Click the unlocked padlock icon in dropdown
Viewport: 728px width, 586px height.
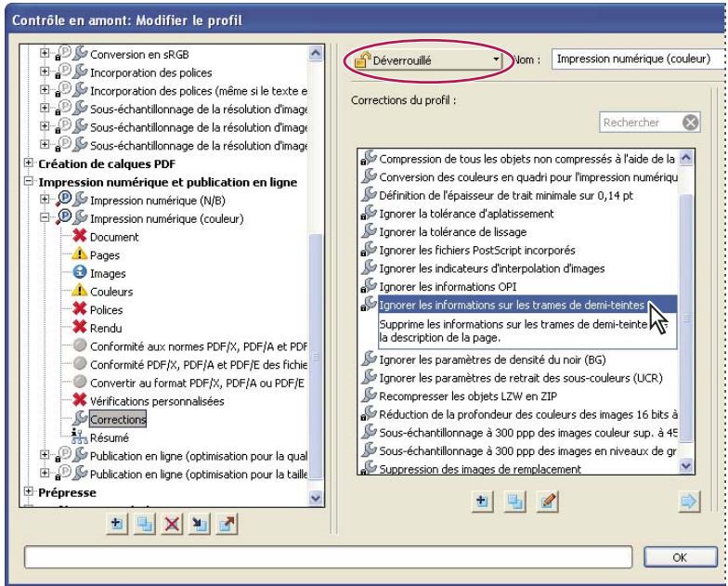(362, 59)
